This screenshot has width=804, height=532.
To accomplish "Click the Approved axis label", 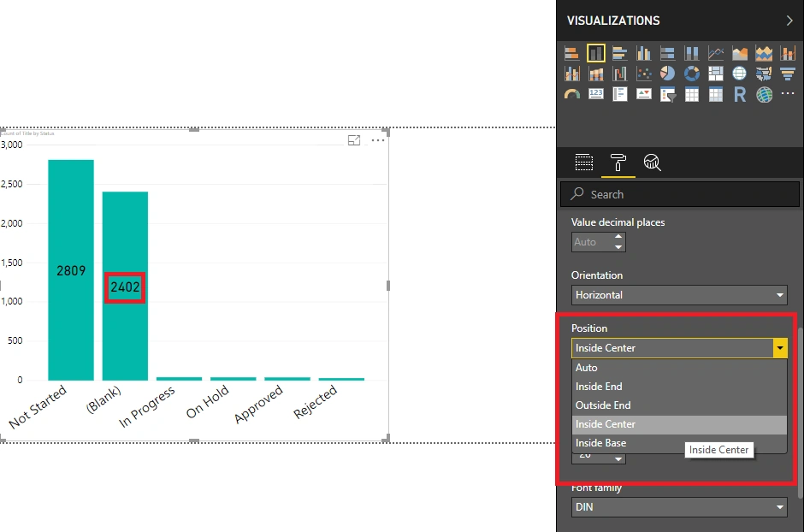I will [x=258, y=405].
